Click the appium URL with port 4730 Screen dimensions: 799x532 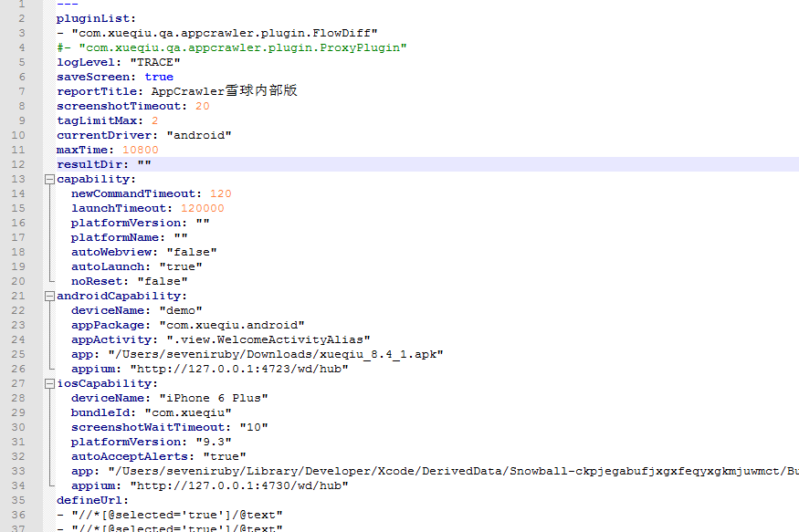tap(239, 486)
